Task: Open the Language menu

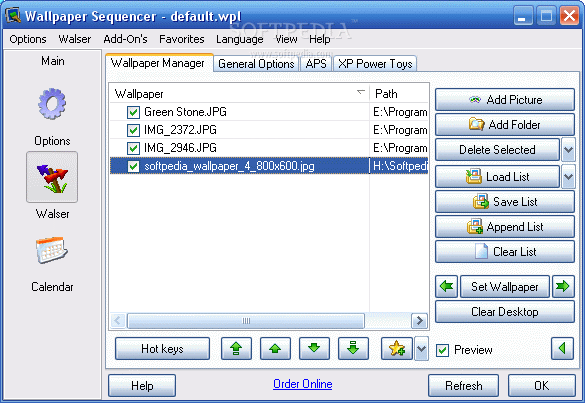Action: 240,39
